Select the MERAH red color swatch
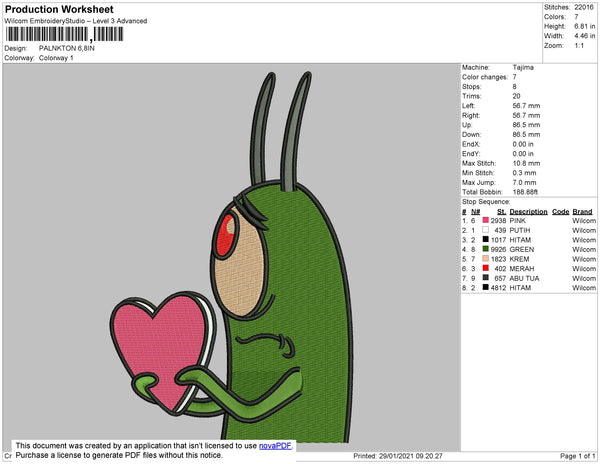This screenshot has height=464, width=600. point(486,268)
